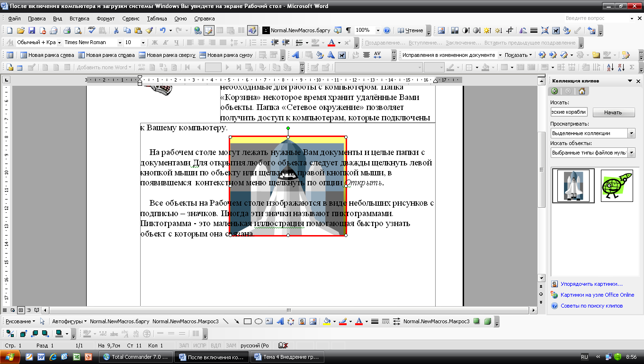Run spelling check with the ABC icon
The width and height of the screenshot is (644, 364).
[x=92, y=30]
